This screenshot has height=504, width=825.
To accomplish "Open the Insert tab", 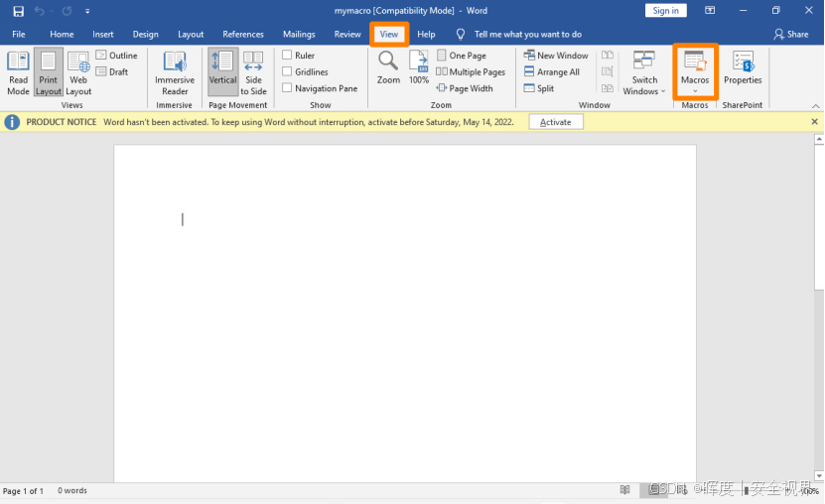I will (103, 34).
